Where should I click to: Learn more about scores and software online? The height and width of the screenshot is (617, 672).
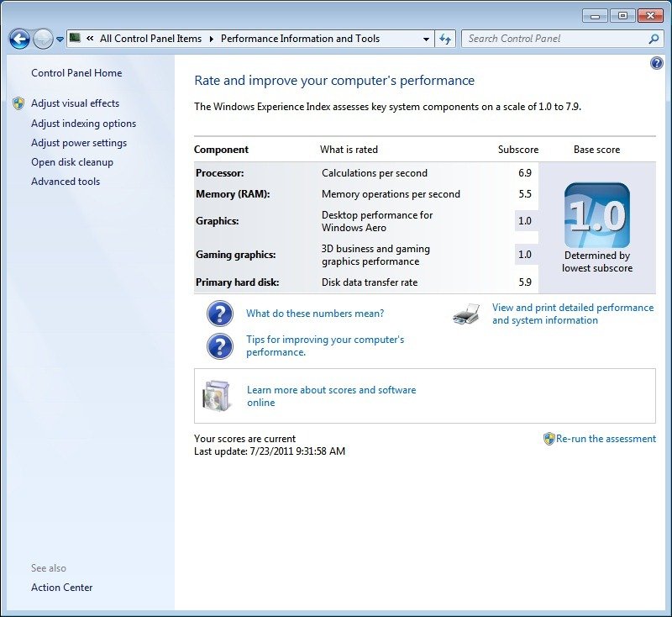tap(331, 396)
